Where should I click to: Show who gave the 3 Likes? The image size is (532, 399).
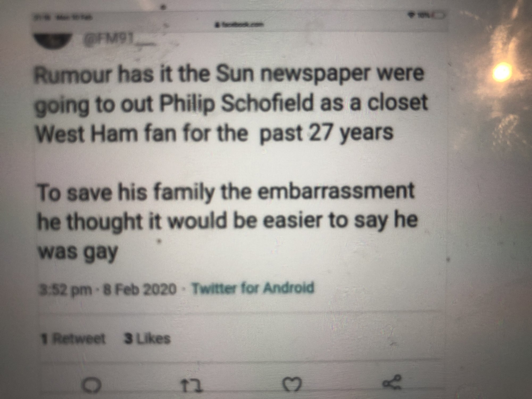pos(147,339)
